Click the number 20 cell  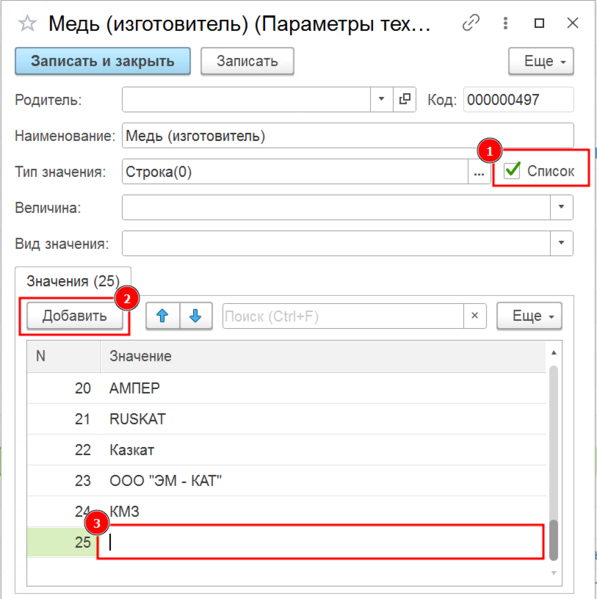click(x=64, y=388)
